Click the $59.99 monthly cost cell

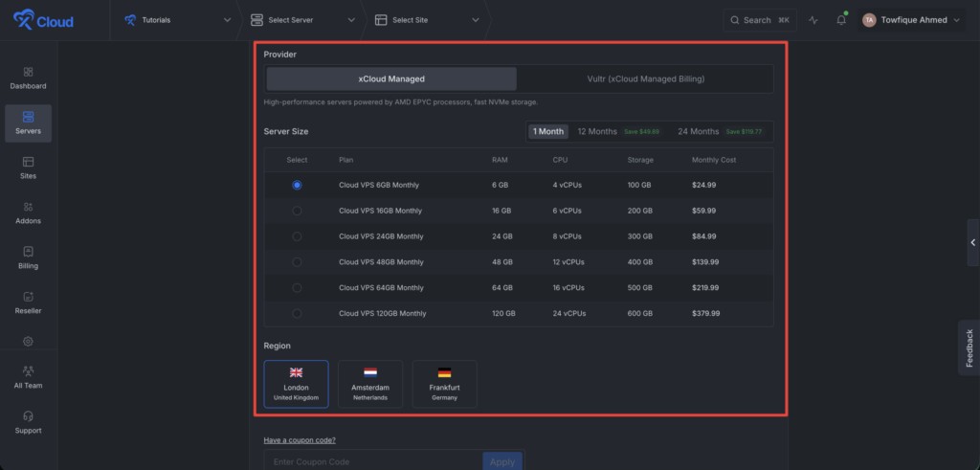(703, 211)
